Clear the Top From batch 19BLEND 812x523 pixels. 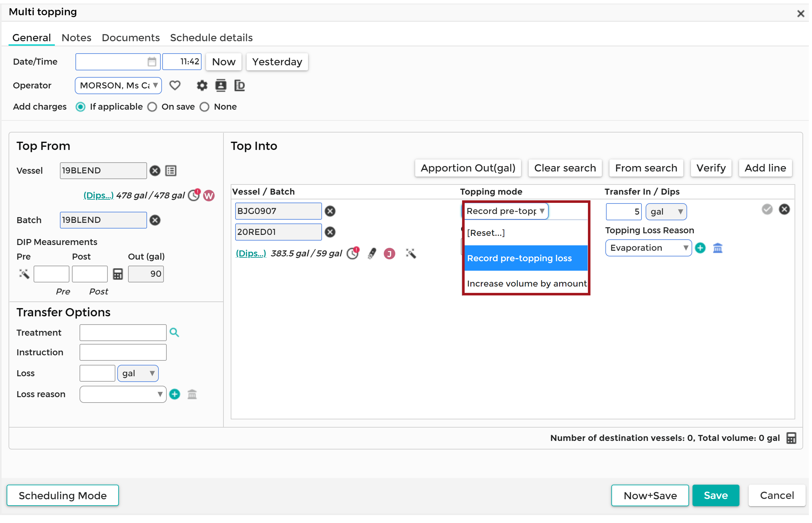pos(155,220)
